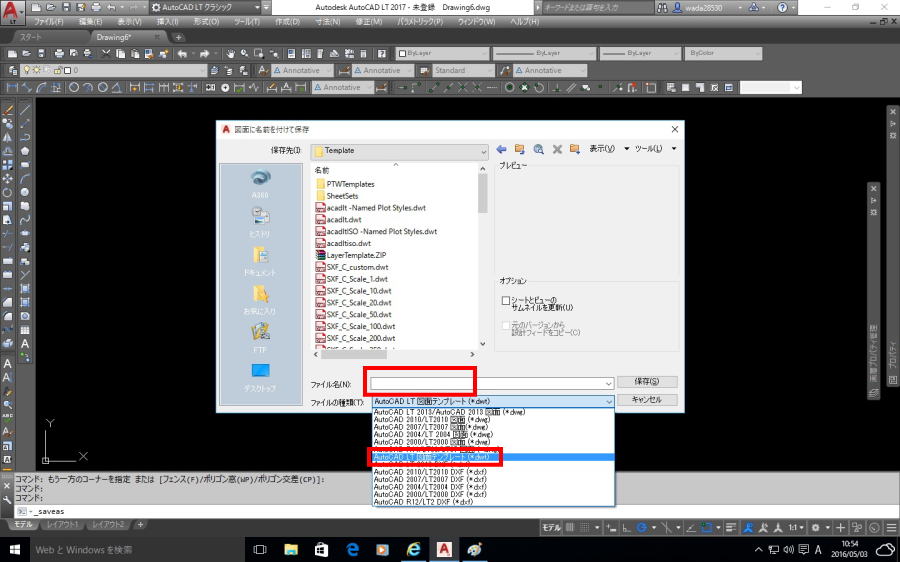Toggle ortho mode in status bar
900x562 pixels.
627,528
